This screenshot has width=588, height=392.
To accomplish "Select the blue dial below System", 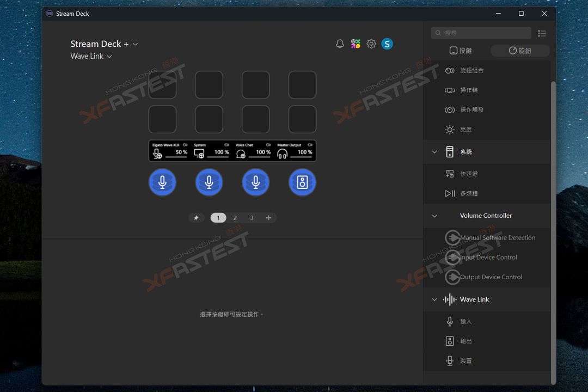I will click(209, 182).
